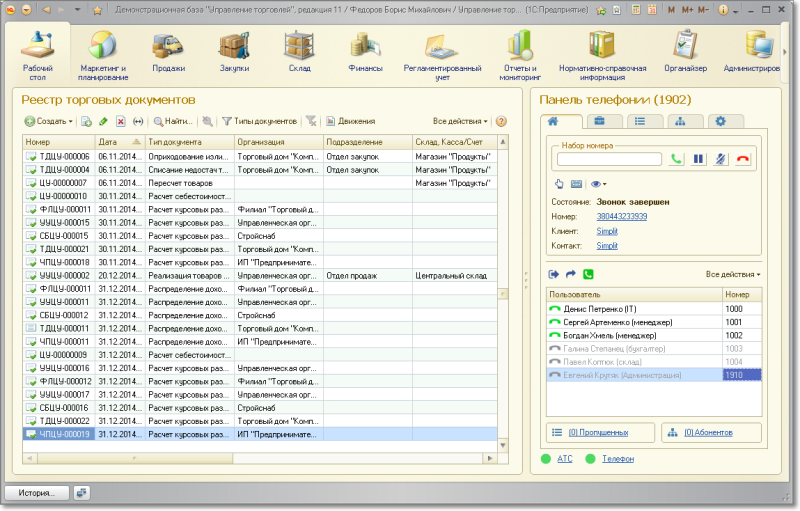Switch to the telephony settings gear tab
The height and width of the screenshot is (511, 800).
(x=718, y=121)
